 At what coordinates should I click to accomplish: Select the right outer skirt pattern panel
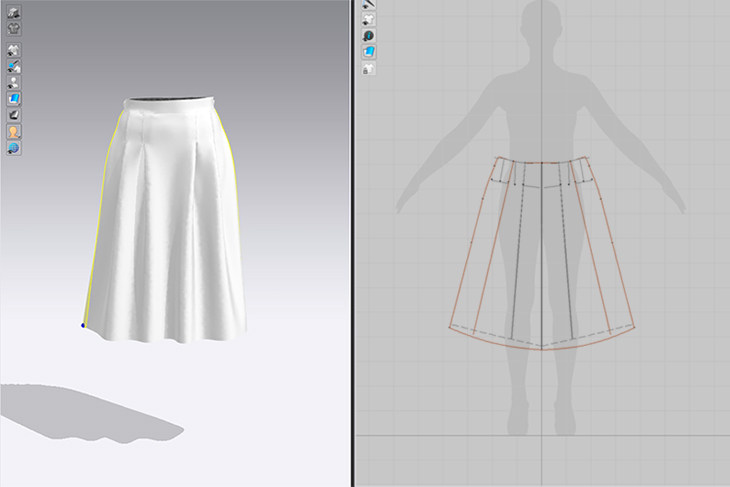(x=603, y=260)
